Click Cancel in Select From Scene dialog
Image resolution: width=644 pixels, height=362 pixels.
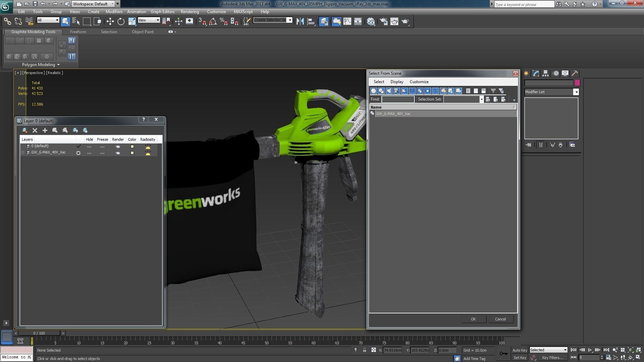pos(500,319)
